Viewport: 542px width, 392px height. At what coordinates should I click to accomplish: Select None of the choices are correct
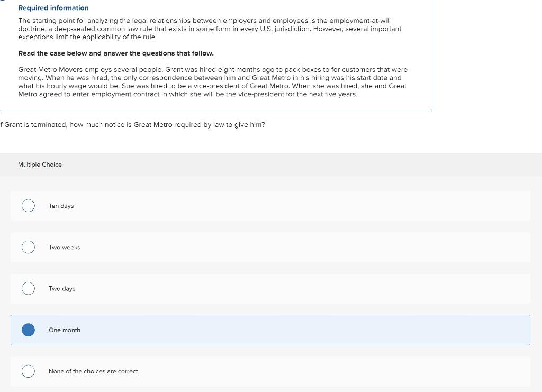(28, 371)
